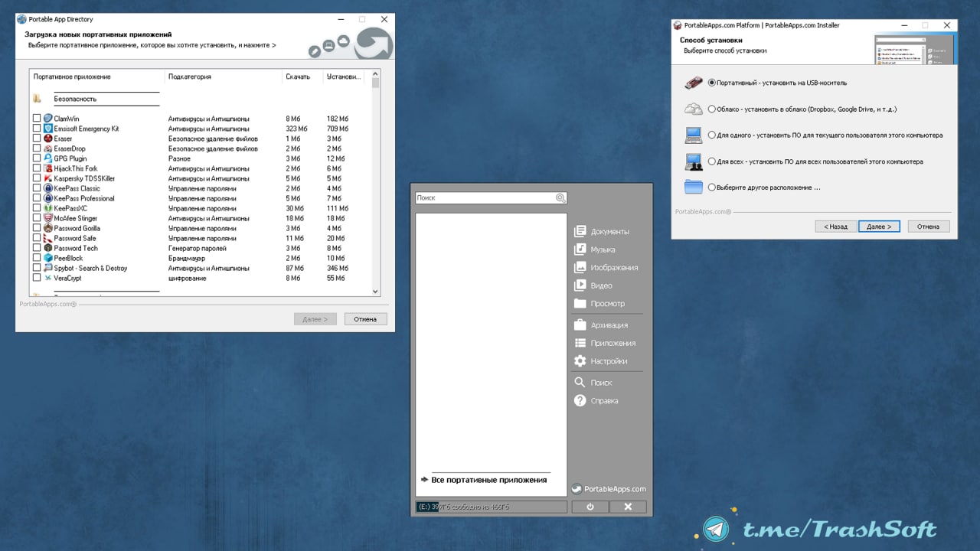Click the blue folder icon in the installer
Screen dimensions: 980x551
pos(693,187)
